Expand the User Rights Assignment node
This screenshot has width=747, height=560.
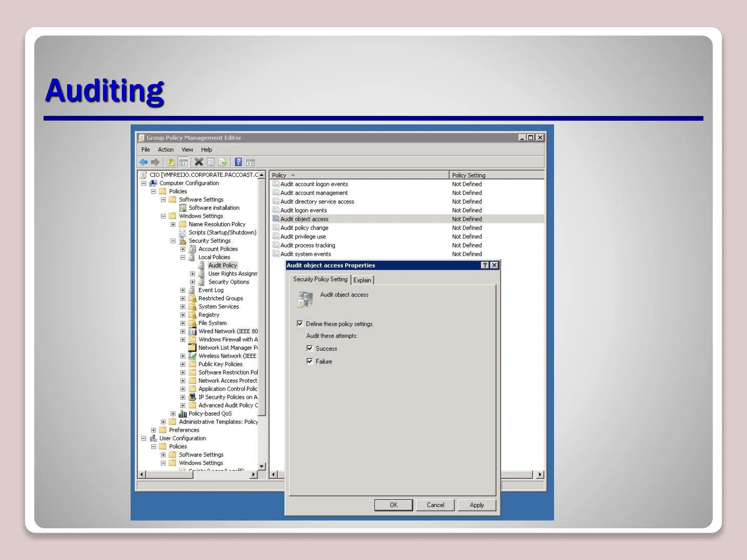coord(193,274)
